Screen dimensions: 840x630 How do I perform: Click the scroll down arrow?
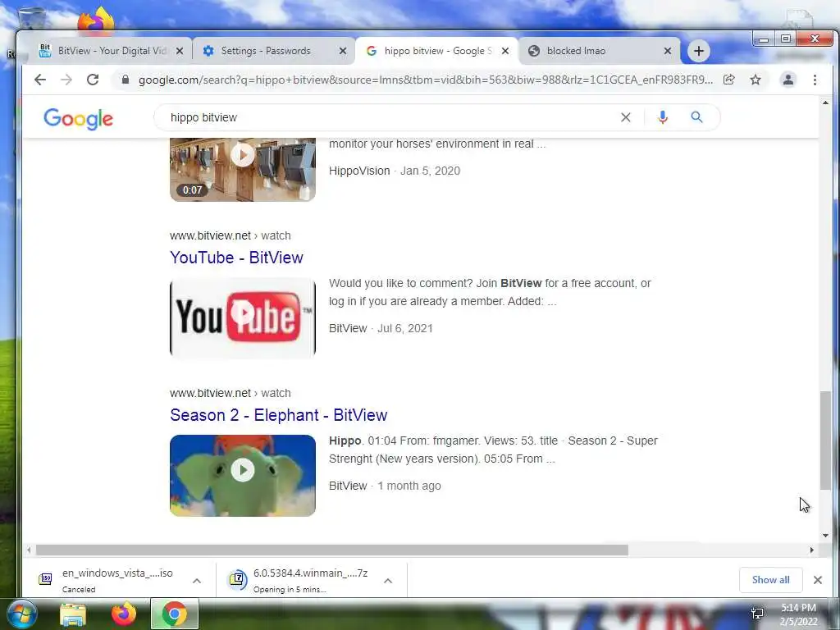(x=825, y=535)
